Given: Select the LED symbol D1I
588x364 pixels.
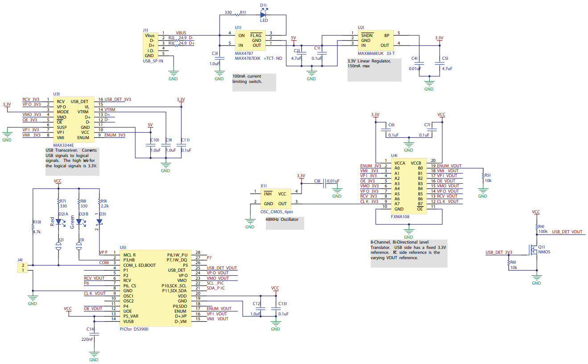Looking at the screenshot, I should pos(263,14).
